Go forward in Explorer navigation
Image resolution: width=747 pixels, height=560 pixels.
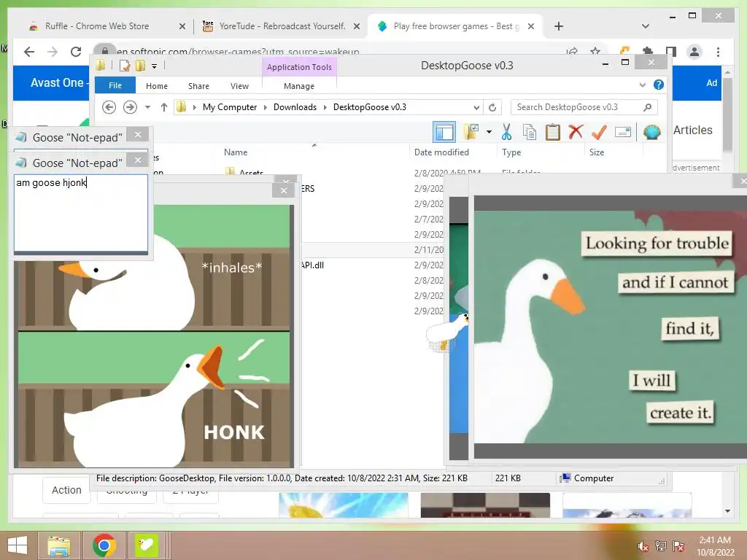pyautogui.click(x=130, y=107)
